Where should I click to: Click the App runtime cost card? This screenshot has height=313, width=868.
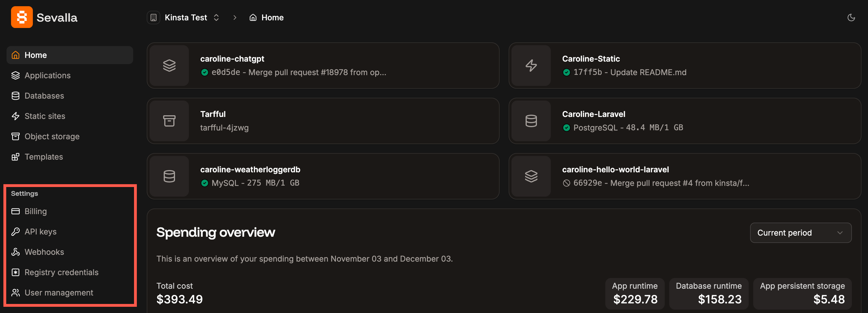pyautogui.click(x=634, y=293)
